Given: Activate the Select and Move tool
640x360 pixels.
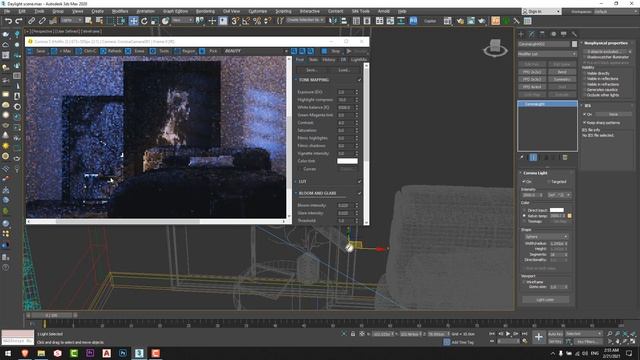Looking at the screenshot, I should 133,21.
